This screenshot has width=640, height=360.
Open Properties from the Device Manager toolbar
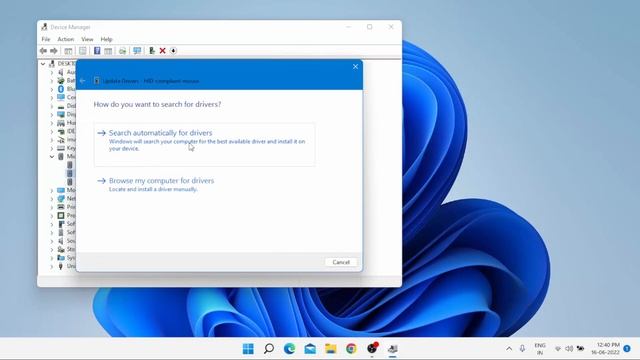pos(82,51)
